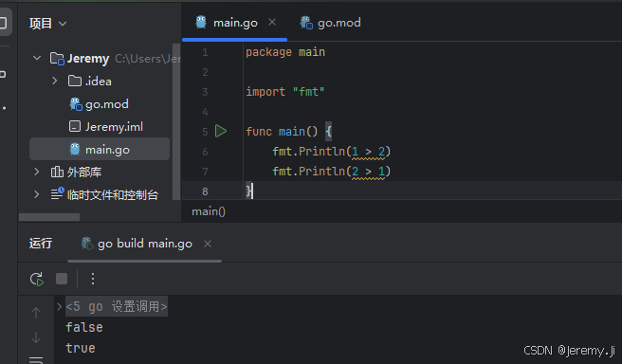
Task: Click the main() breadcrumb below the editor
Action: [209, 211]
